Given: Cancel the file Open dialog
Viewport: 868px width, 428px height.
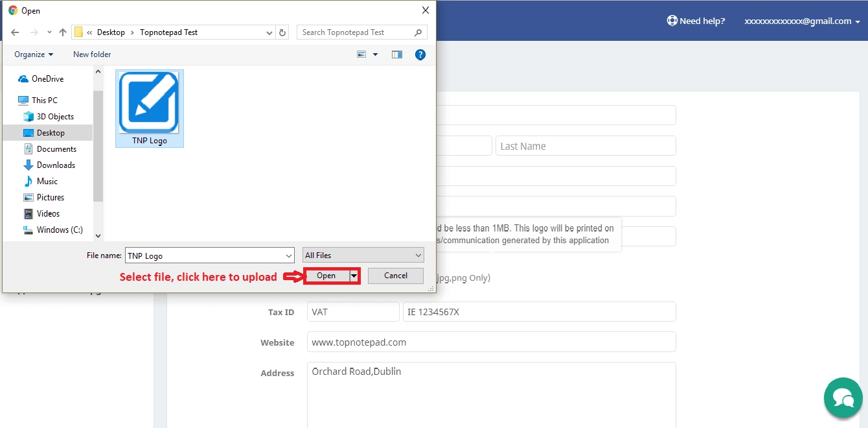Looking at the screenshot, I should click(395, 276).
